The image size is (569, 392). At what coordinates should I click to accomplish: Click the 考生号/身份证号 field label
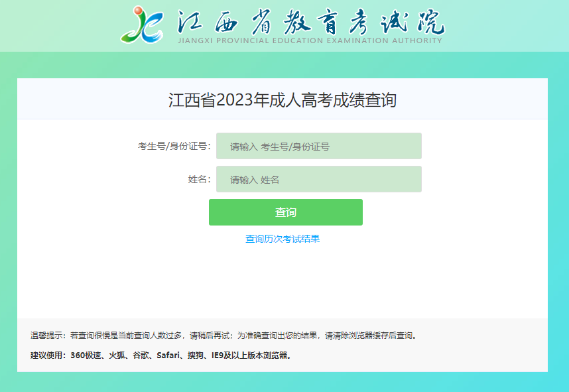coord(174,147)
